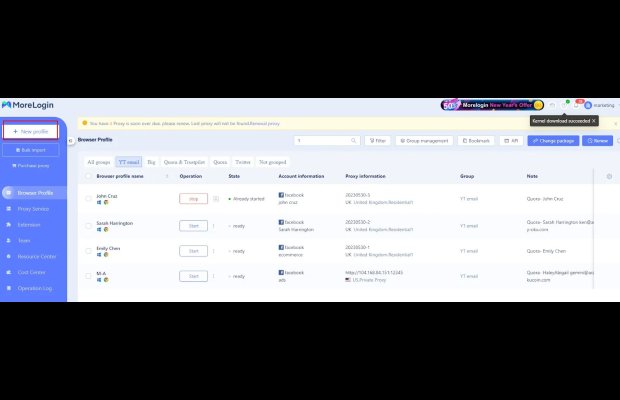Screen dimensions: 620x400
Task: Open more options for Sarah Harrington's row
Action: click(x=214, y=226)
